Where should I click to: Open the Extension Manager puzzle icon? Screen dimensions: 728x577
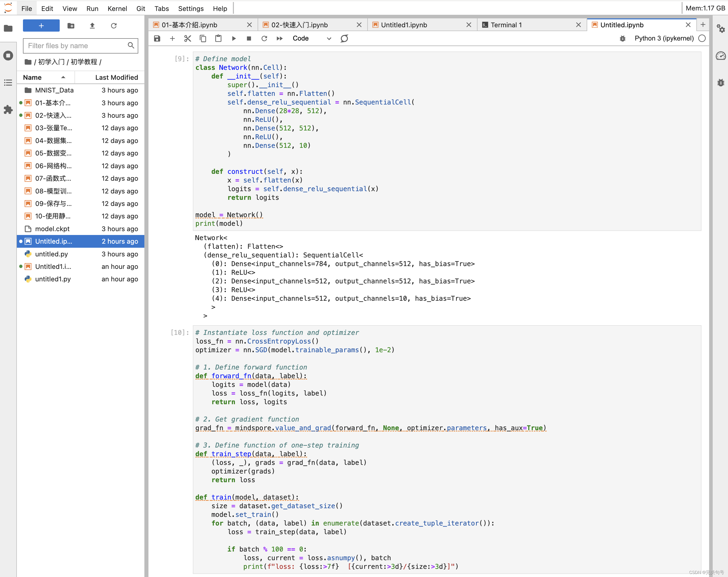[x=8, y=110]
